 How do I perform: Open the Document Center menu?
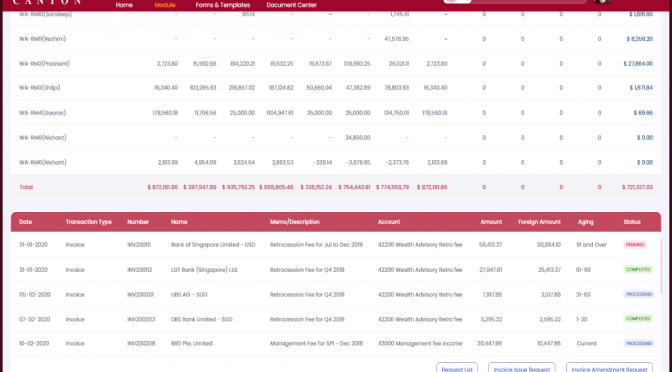point(291,5)
